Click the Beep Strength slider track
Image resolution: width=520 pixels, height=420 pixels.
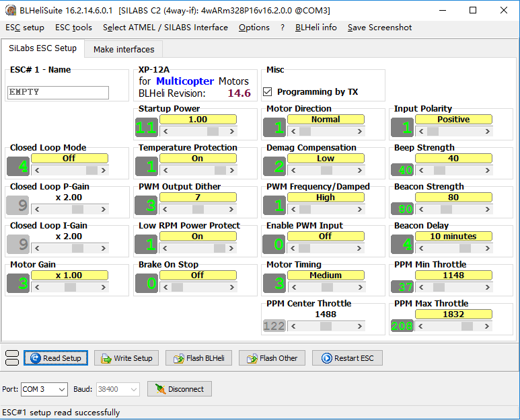tap(464, 171)
